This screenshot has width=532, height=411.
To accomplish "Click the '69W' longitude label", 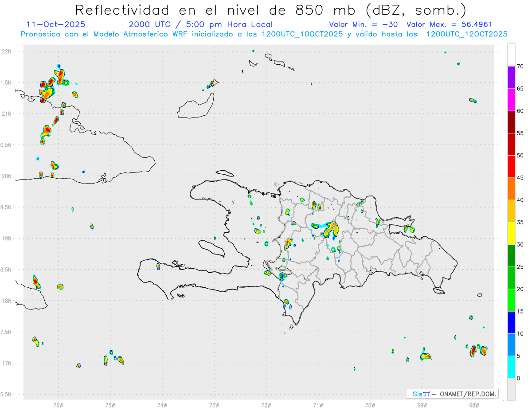I will (422, 405).
